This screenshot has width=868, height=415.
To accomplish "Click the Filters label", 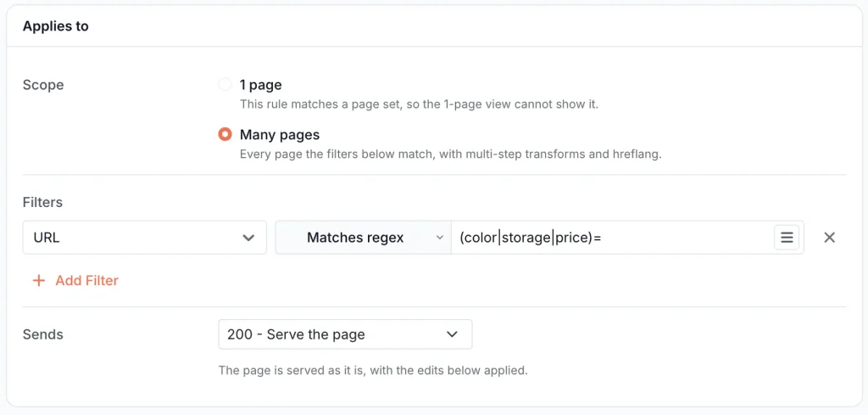I will point(42,202).
